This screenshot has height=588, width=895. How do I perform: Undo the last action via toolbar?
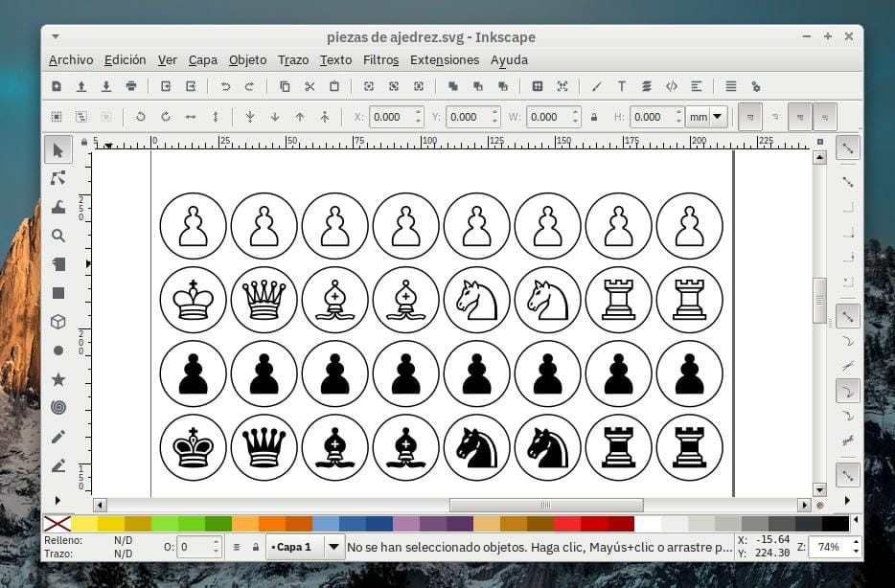(223, 86)
